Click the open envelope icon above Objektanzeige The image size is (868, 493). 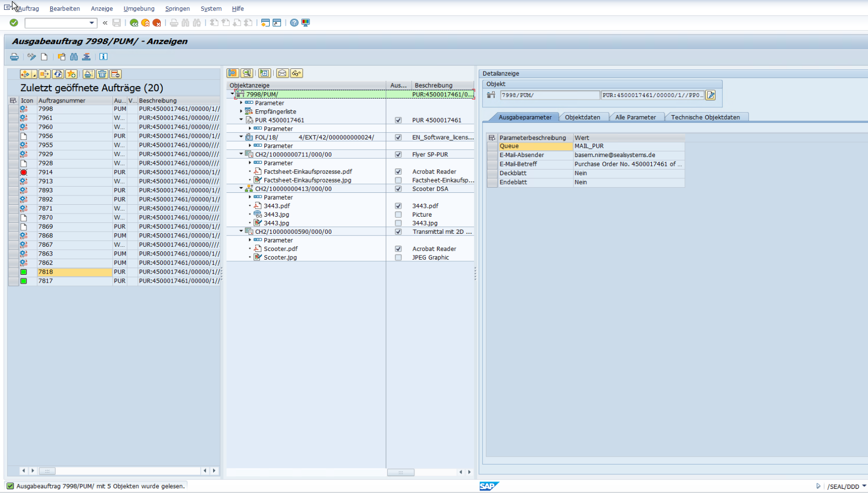(x=283, y=73)
